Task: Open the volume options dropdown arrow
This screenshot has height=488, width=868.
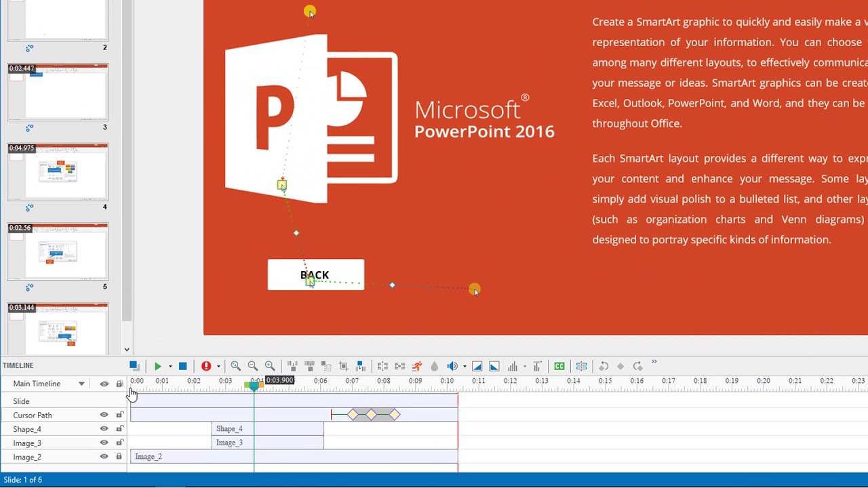Action: [x=465, y=367]
